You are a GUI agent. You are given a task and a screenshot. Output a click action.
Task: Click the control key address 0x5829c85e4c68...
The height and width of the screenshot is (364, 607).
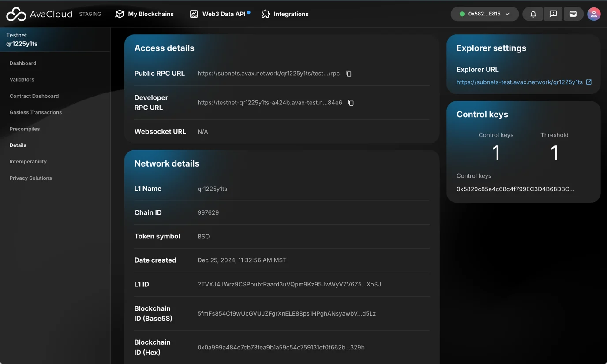[515, 189]
